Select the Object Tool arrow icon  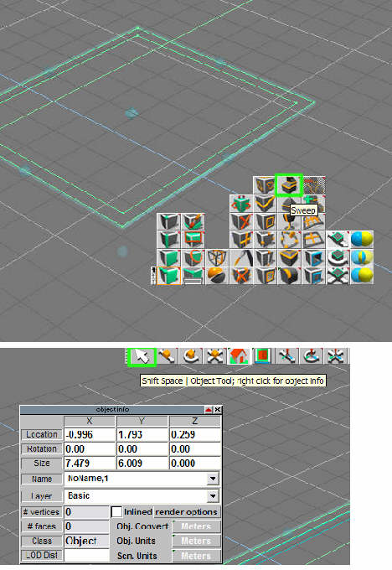point(142,356)
